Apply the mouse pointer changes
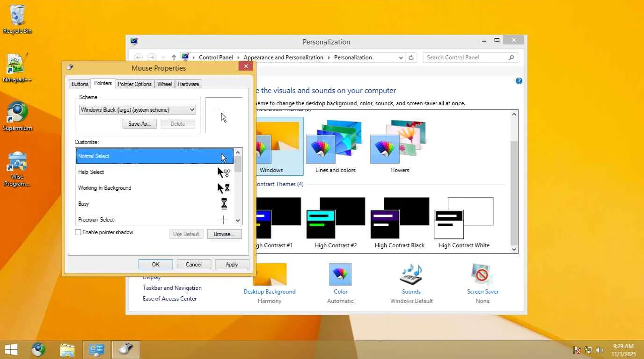644x359 pixels. point(232,265)
